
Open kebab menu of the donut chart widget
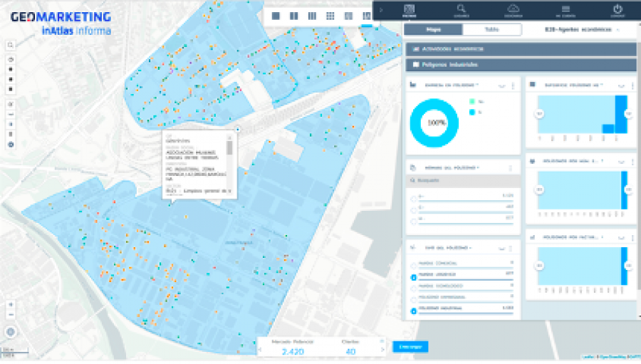(x=513, y=85)
